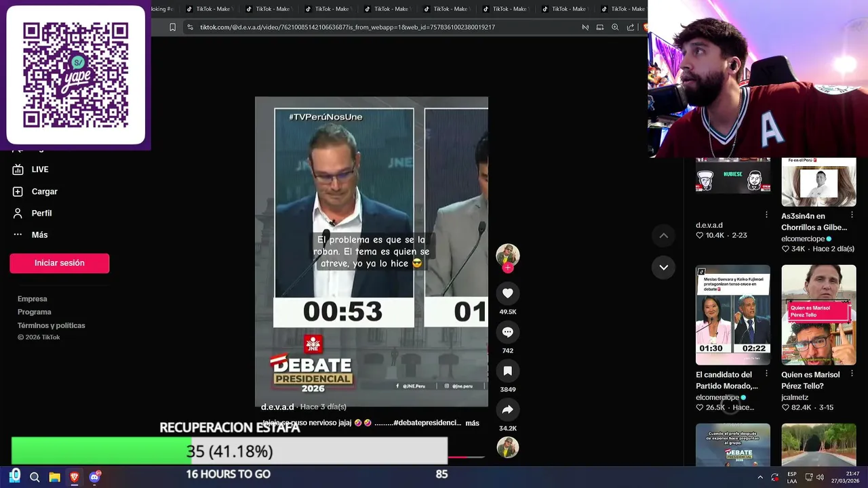Click the spinning sound disc below share
The width and height of the screenshot is (868, 488).
tap(507, 447)
